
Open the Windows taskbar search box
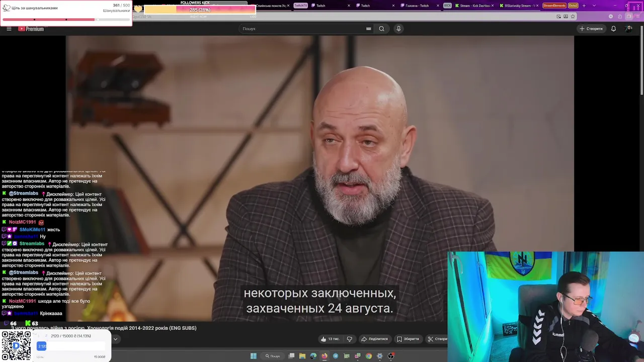(x=273, y=356)
